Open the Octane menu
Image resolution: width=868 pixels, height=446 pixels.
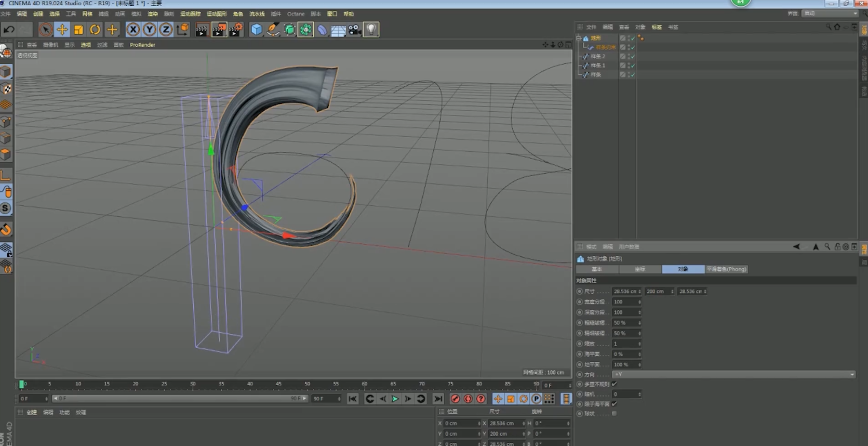click(x=296, y=14)
